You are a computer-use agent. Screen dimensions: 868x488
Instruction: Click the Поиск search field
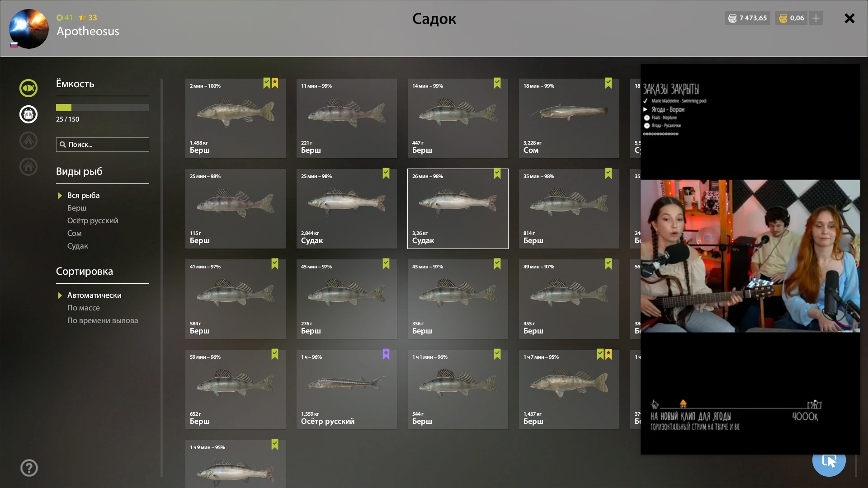click(x=103, y=145)
